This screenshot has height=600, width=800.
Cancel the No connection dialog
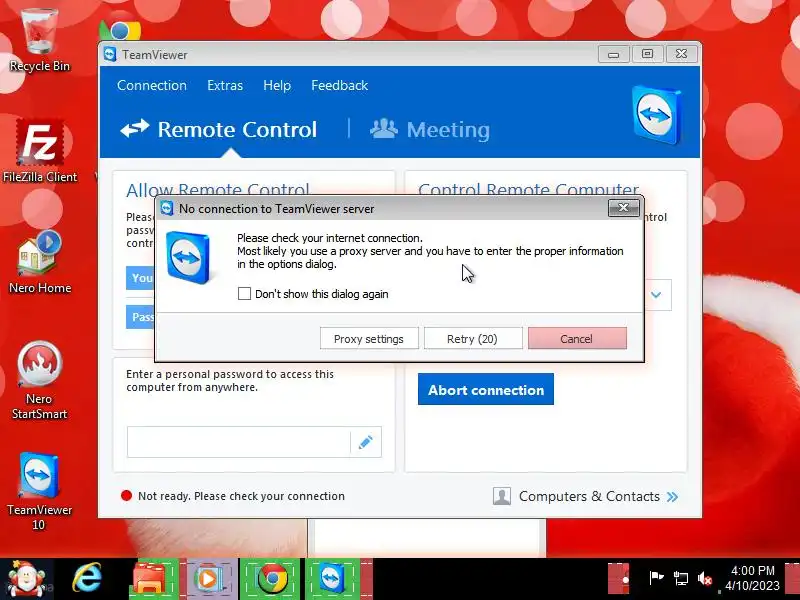tap(577, 339)
